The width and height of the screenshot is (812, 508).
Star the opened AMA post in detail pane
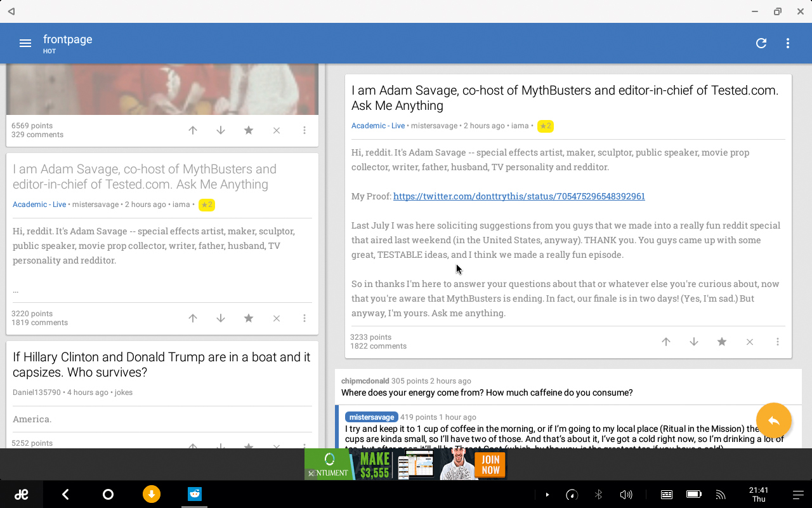722,342
